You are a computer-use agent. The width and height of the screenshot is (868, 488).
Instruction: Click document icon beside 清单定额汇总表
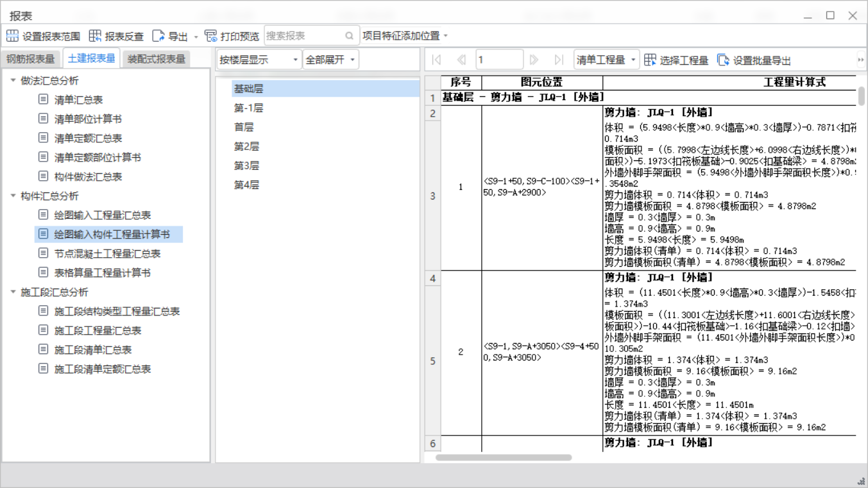coord(44,138)
